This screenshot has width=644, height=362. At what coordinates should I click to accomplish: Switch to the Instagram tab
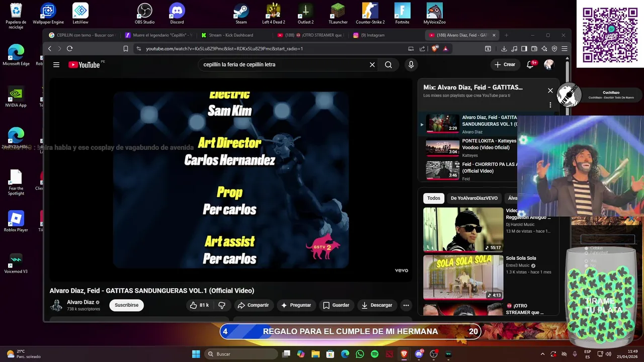pos(386,35)
